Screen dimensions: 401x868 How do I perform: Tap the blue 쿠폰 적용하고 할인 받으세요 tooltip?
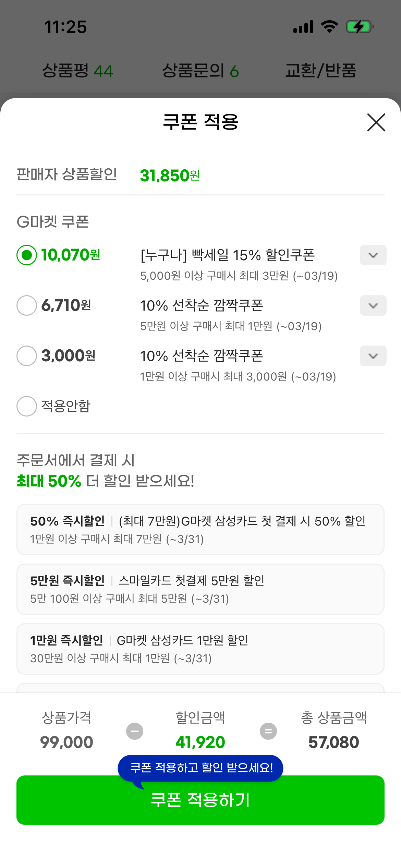(x=201, y=768)
